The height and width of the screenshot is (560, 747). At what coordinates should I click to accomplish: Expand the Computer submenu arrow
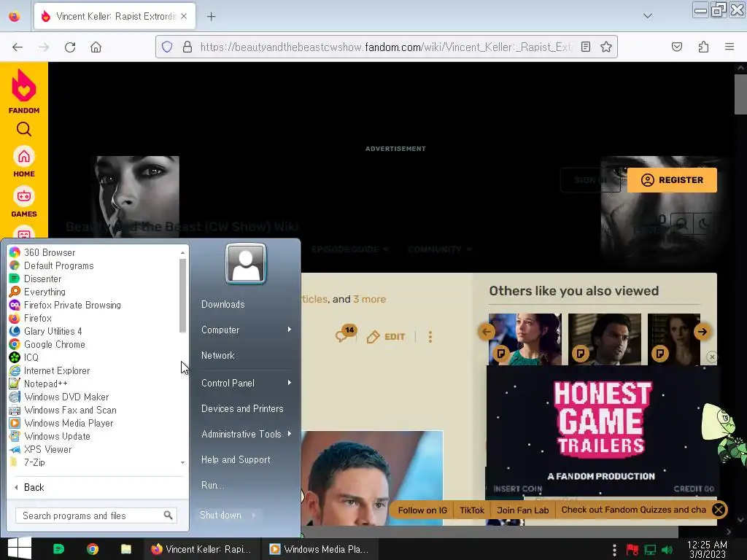(x=289, y=330)
